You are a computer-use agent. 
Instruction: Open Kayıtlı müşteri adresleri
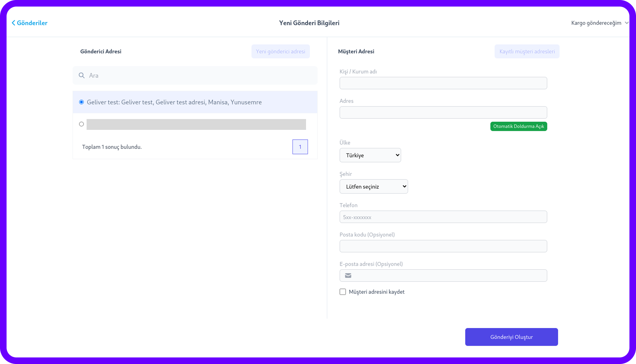(527, 51)
